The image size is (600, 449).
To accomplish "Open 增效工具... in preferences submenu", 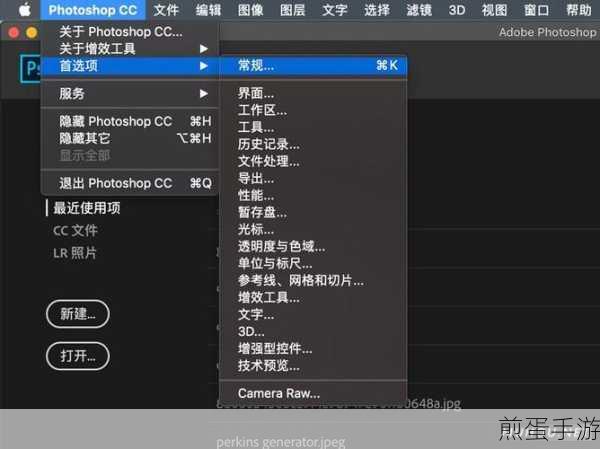I will [x=313, y=297].
